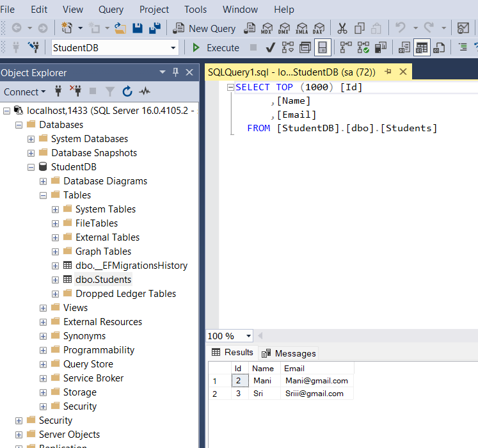Click Object Explorer disconnect icon
Viewport: 478px width, 448px height.
(76, 91)
